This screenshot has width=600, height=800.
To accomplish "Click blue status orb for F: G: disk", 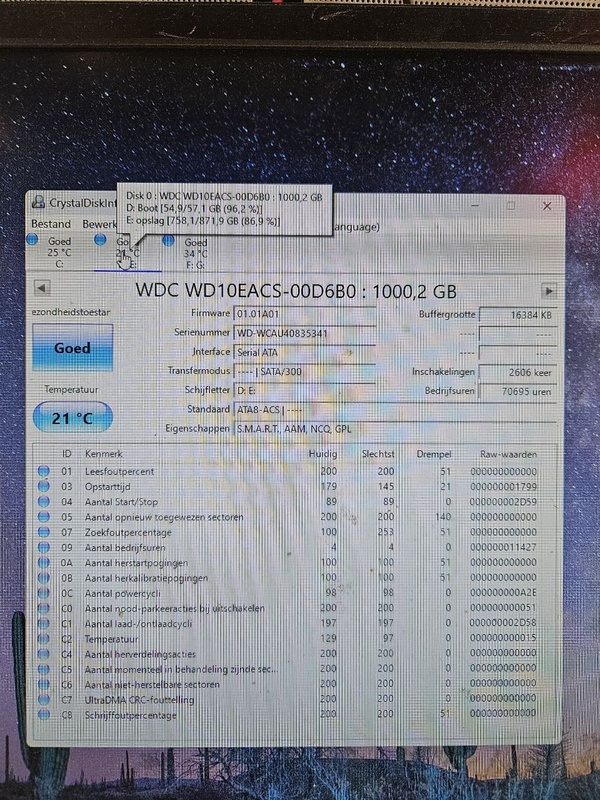I will 168,240.
